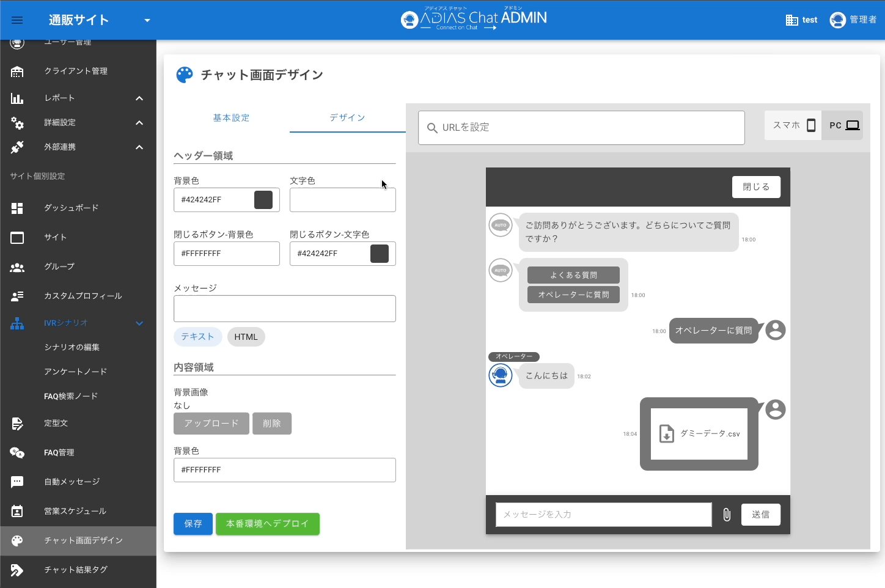Select the テキスト message format chip
This screenshot has height=588, width=885.
pyautogui.click(x=197, y=337)
